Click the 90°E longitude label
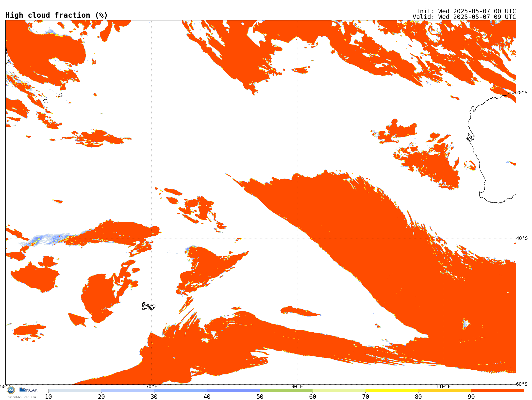The image size is (532, 400). pos(297,386)
